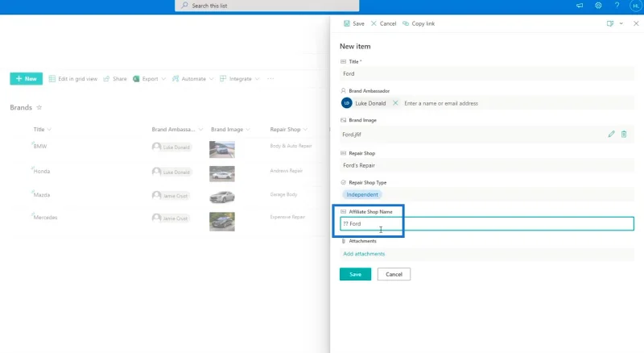The width and height of the screenshot is (644, 353).
Task: Click Luke Donald in the BMW row
Action: [x=171, y=147]
